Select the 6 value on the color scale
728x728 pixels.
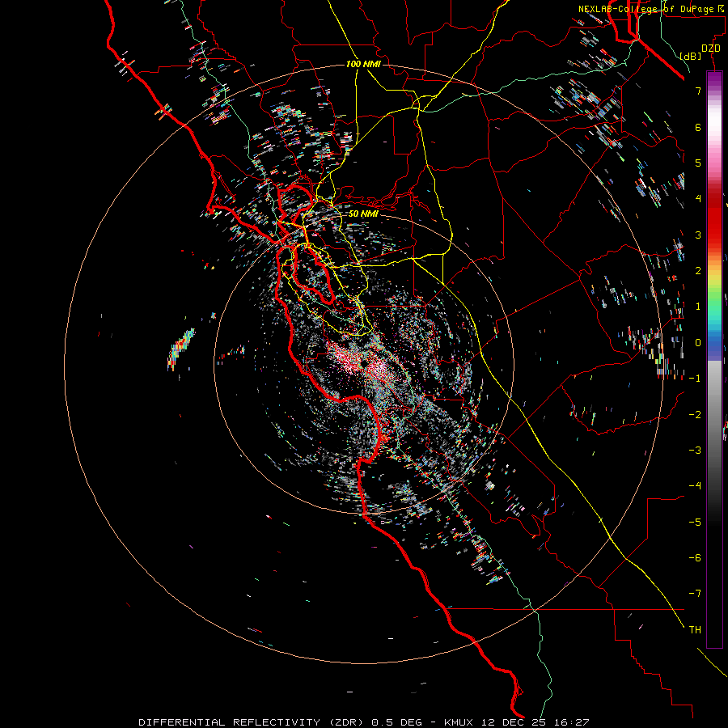click(698, 127)
